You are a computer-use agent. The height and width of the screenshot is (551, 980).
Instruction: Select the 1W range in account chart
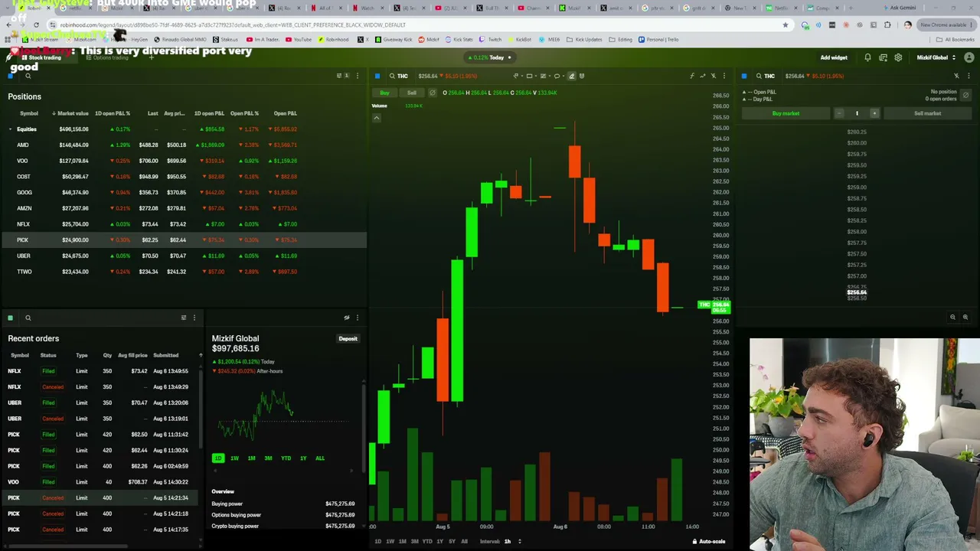(x=234, y=458)
